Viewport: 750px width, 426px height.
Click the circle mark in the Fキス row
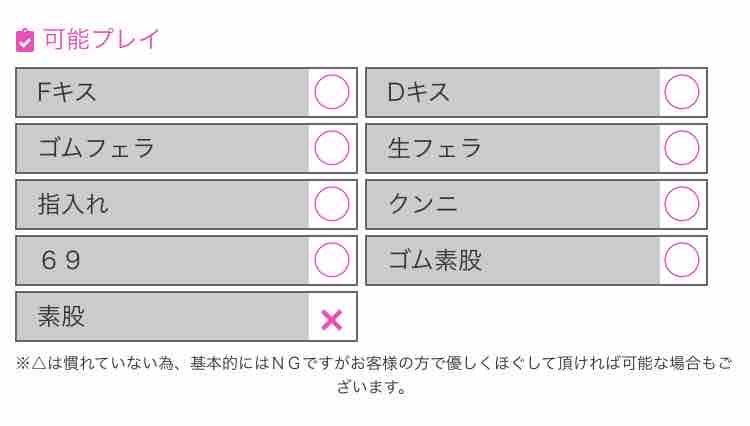click(x=332, y=92)
